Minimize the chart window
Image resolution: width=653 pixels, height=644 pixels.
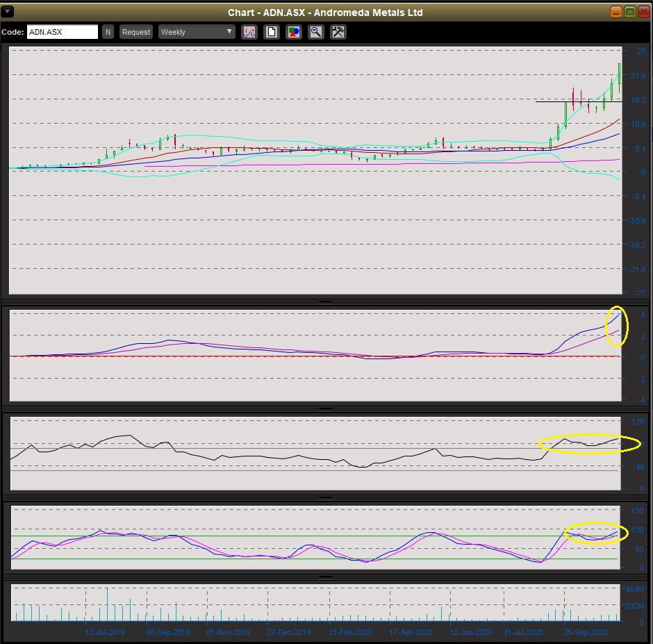click(x=616, y=12)
